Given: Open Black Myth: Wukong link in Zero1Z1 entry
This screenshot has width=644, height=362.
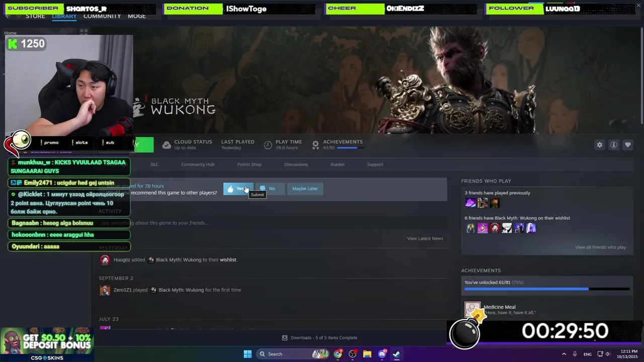Looking at the screenshot, I should click(181, 290).
